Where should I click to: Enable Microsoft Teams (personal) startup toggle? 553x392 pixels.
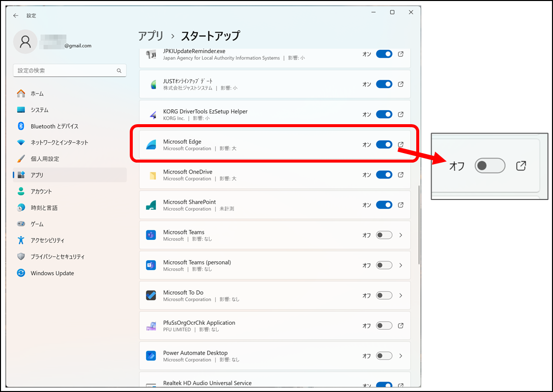coord(384,265)
